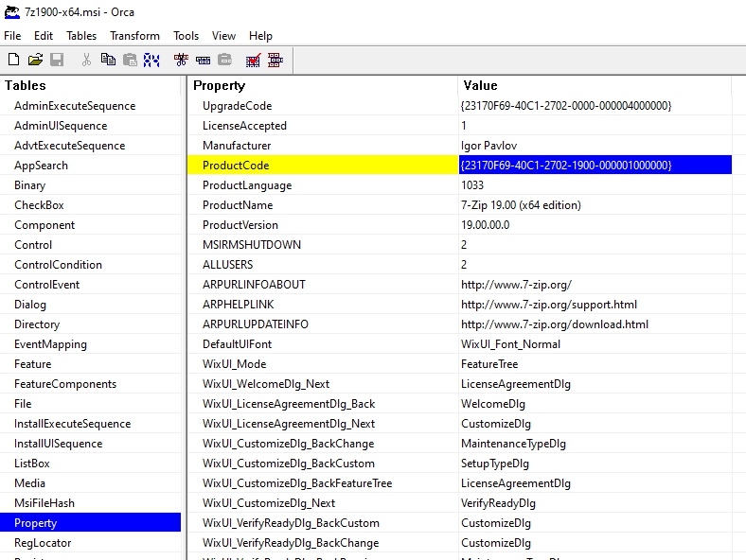Image resolution: width=746 pixels, height=560 pixels.
Task: Click the Validate icon with red checkmark
Action: pyautogui.click(x=253, y=60)
